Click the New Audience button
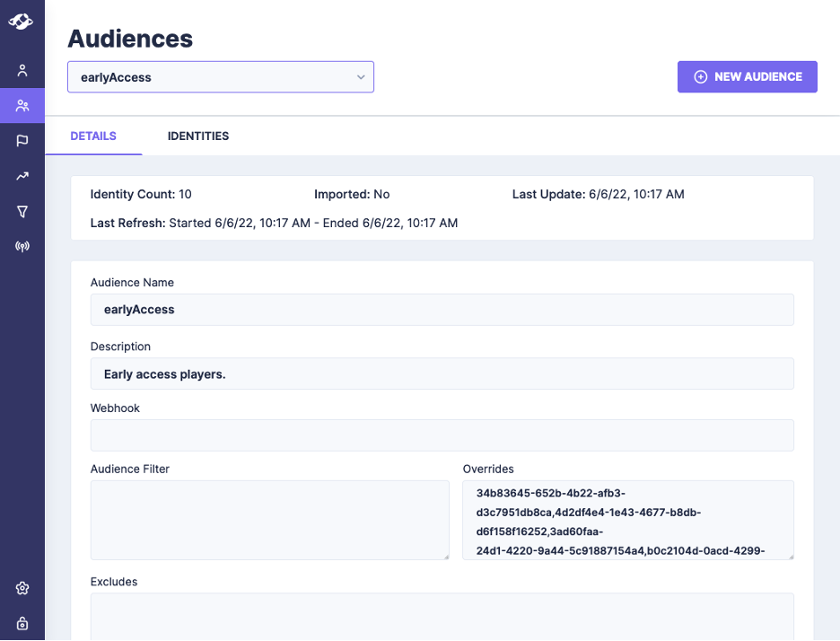The width and height of the screenshot is (840, 641). click(x=747, y=77)
